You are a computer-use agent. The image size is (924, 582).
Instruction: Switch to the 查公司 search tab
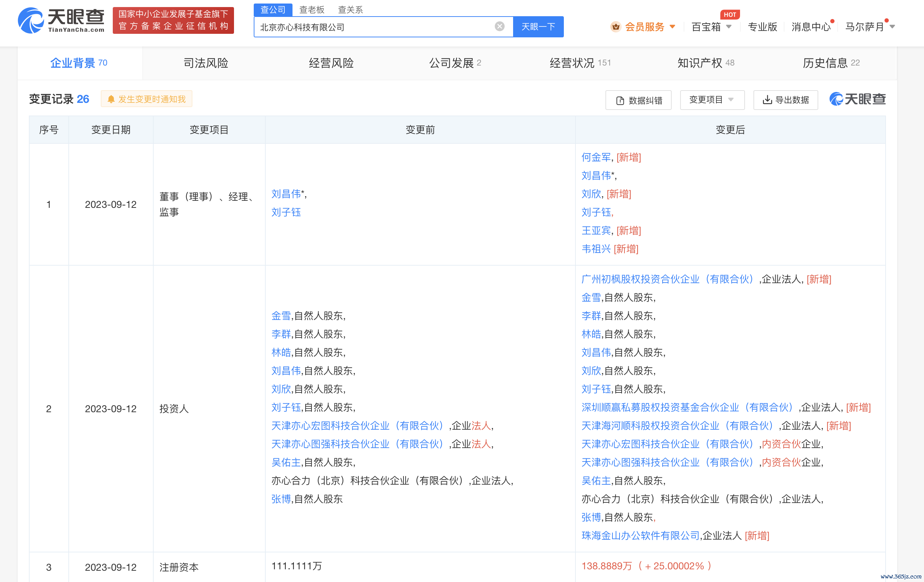point(273,10)
